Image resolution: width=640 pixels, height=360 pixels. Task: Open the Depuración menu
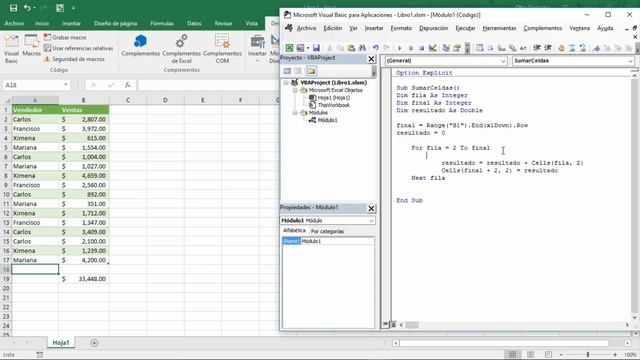click(x=433, y=28)
